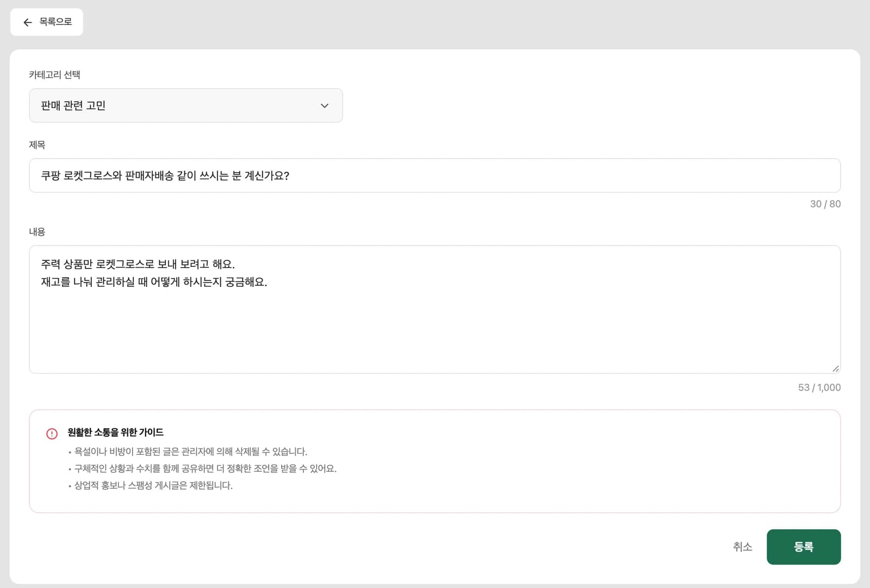870x588 pixels.
Task: Cancel the post with 취소
Action: pyautogui.click(x=742, y=547)
